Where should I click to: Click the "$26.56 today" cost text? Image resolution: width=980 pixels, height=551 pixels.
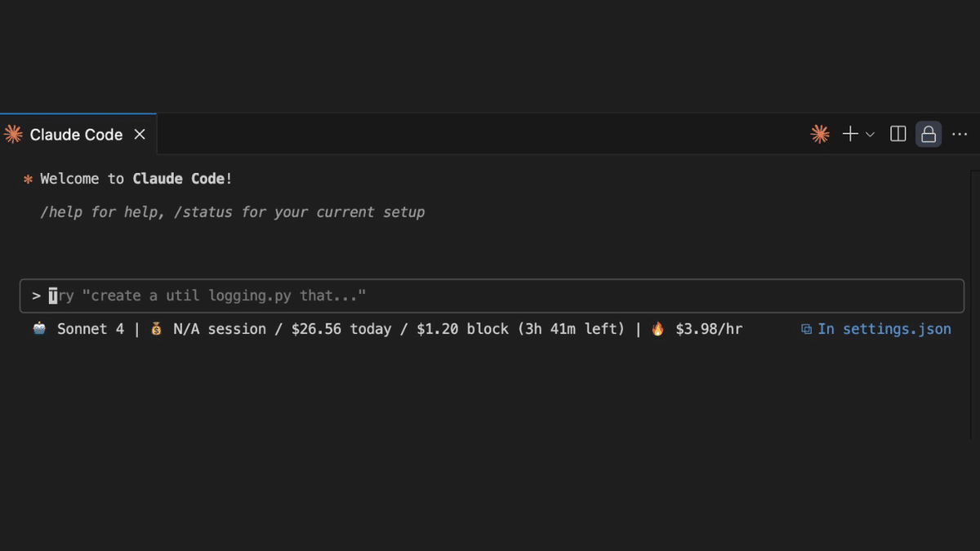[341, 329]
